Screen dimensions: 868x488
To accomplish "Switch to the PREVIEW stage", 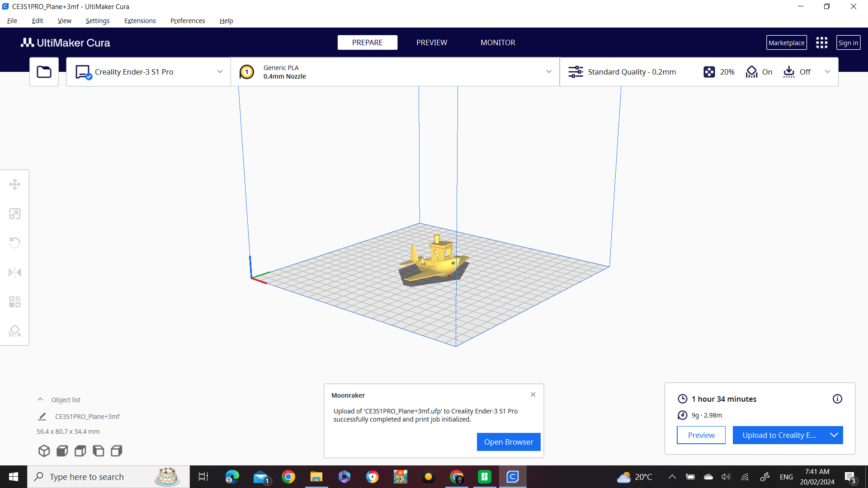I will [x=432, y=42].
